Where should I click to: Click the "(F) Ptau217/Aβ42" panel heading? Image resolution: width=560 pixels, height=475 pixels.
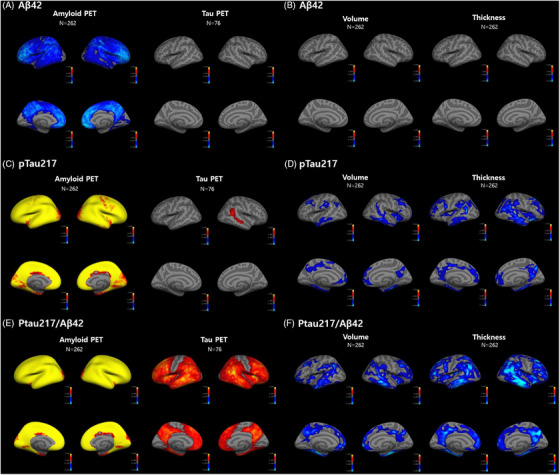(323, 324)
